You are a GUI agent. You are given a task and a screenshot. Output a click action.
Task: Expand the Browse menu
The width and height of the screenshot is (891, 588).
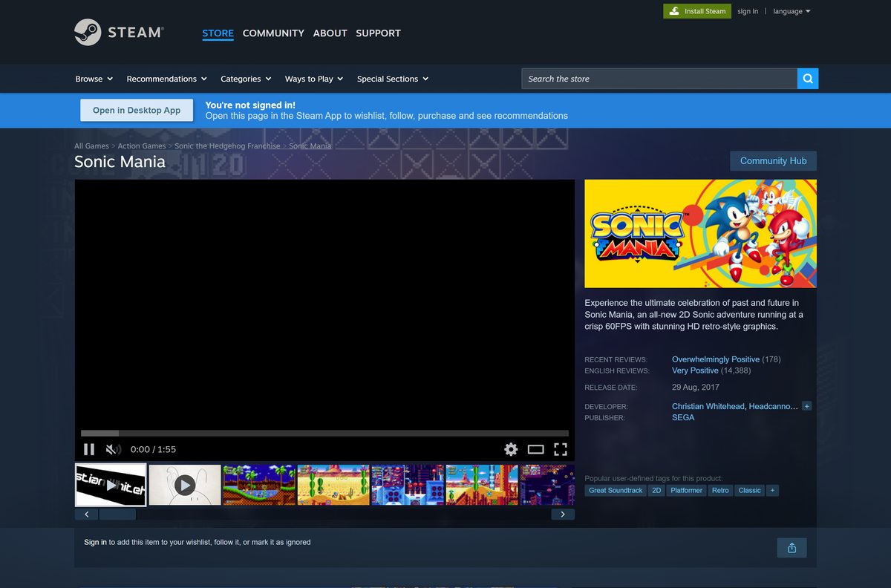pos(94,79)
